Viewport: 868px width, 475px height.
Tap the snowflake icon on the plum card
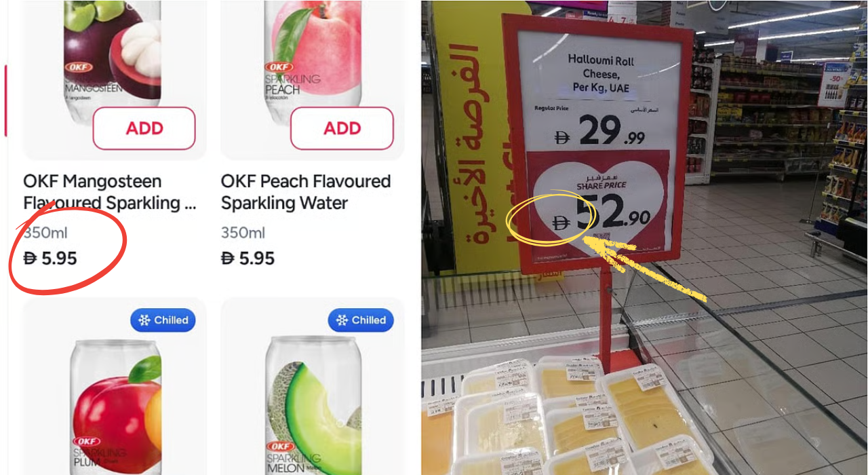click(144, 320)
